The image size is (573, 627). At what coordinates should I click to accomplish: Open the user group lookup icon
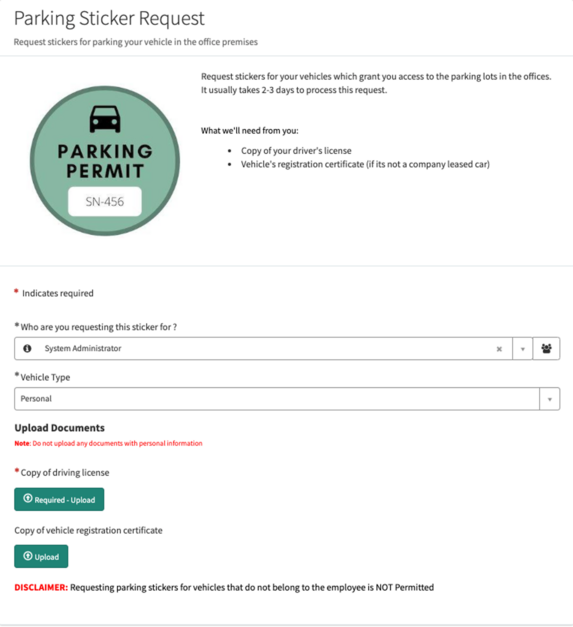(x=546, y=349)
